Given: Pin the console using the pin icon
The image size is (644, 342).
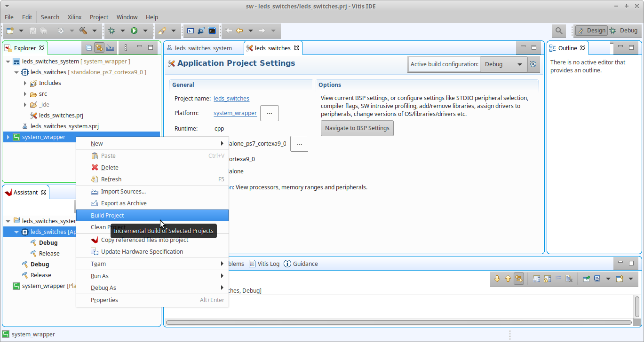Looking at the screenshot, I should pos(586,279).
